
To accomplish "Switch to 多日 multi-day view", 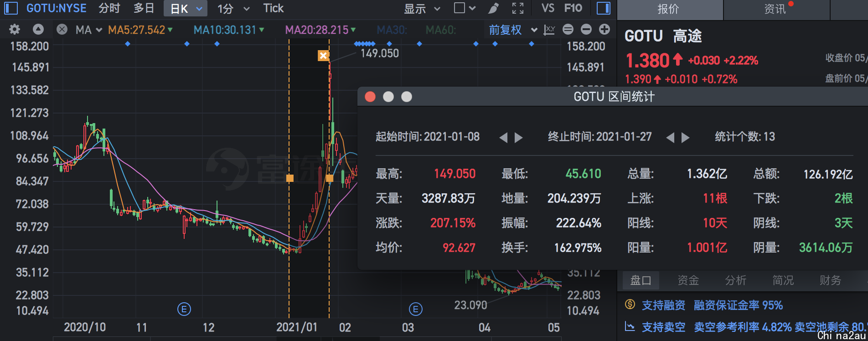I will (x=144, y=8).
